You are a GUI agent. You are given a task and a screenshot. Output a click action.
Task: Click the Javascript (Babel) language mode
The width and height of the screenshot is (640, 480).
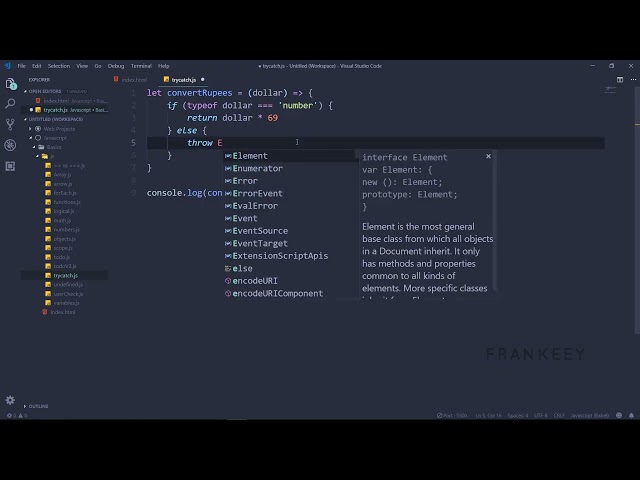[590, 416]
